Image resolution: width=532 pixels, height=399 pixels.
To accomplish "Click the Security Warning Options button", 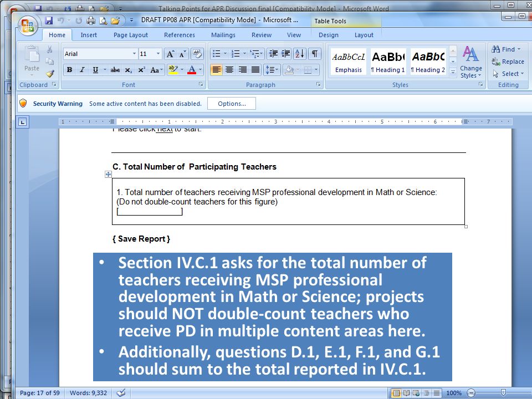I will tap(232, 104).
